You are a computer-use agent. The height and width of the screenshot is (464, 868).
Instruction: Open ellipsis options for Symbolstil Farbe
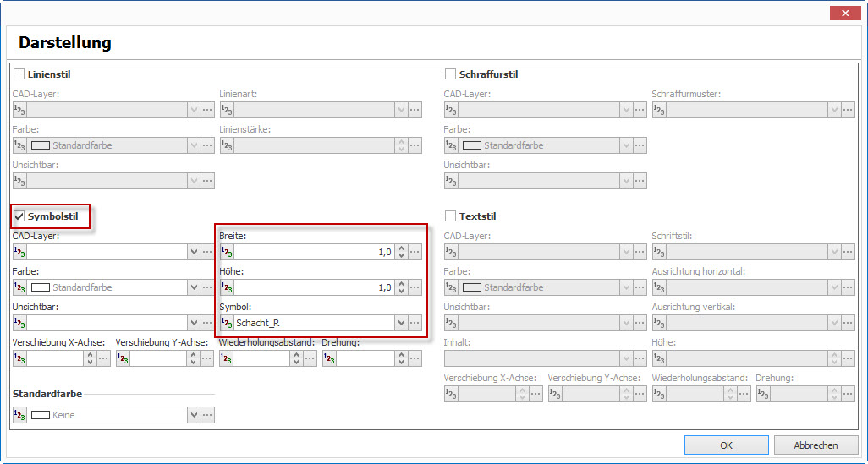(207, 287)
